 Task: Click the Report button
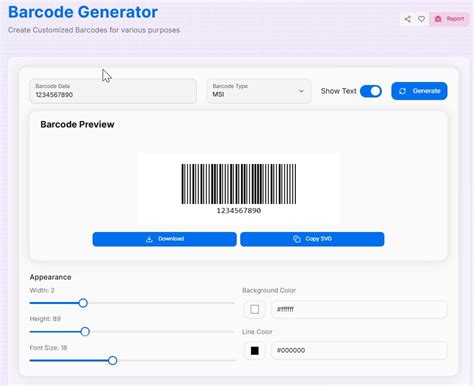click(449, 19)
